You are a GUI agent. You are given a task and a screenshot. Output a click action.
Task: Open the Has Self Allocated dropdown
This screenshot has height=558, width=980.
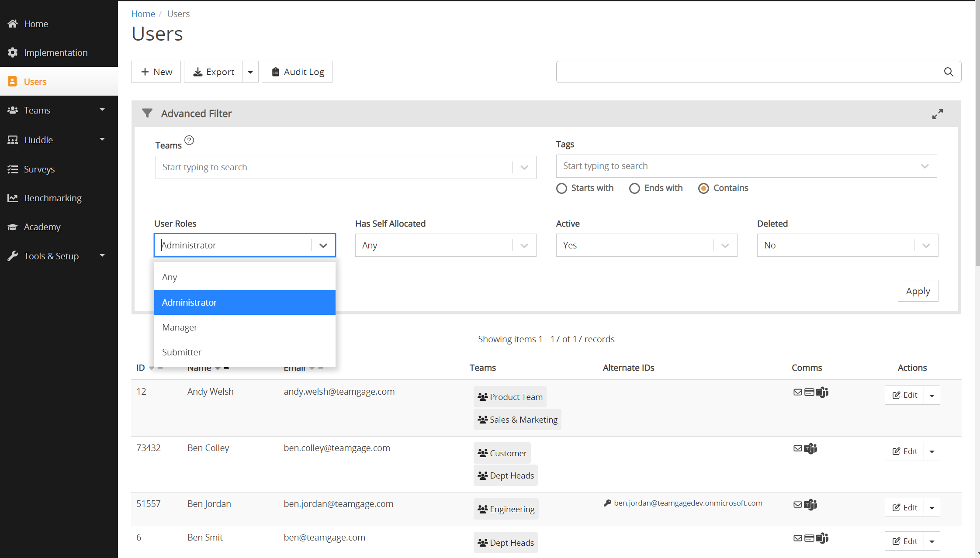[446, 245]
